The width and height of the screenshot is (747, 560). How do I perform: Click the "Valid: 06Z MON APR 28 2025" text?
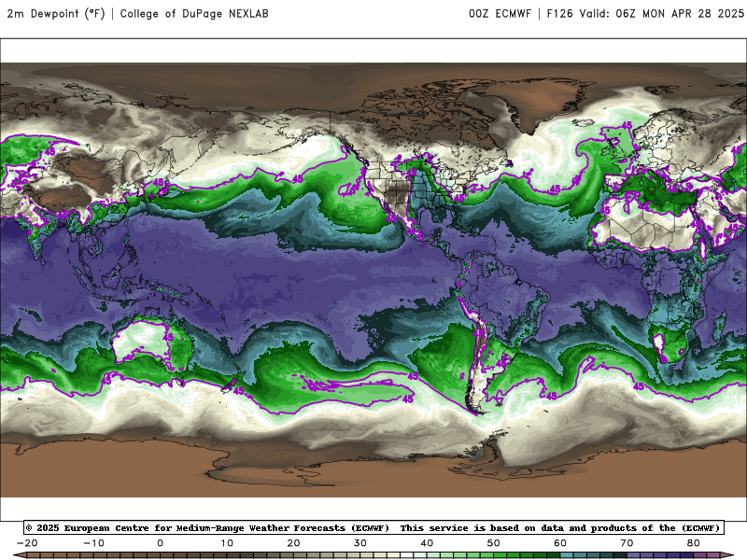[x=662, y=13]
